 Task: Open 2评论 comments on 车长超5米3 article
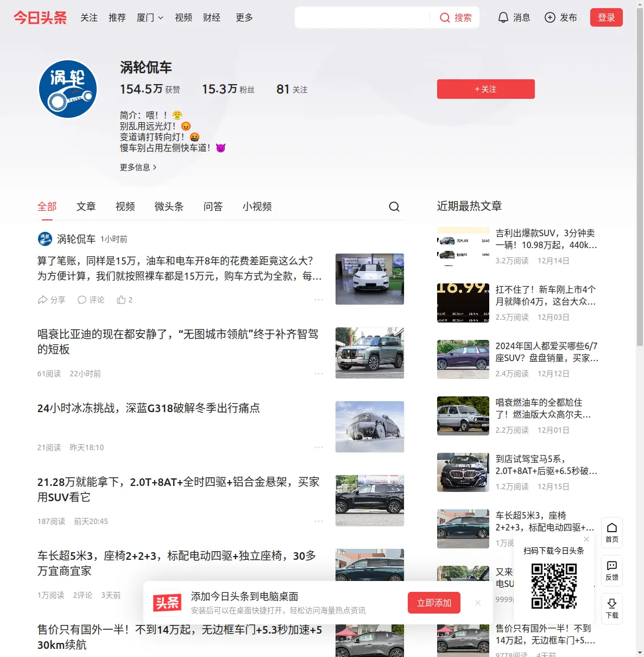point(83,595)
